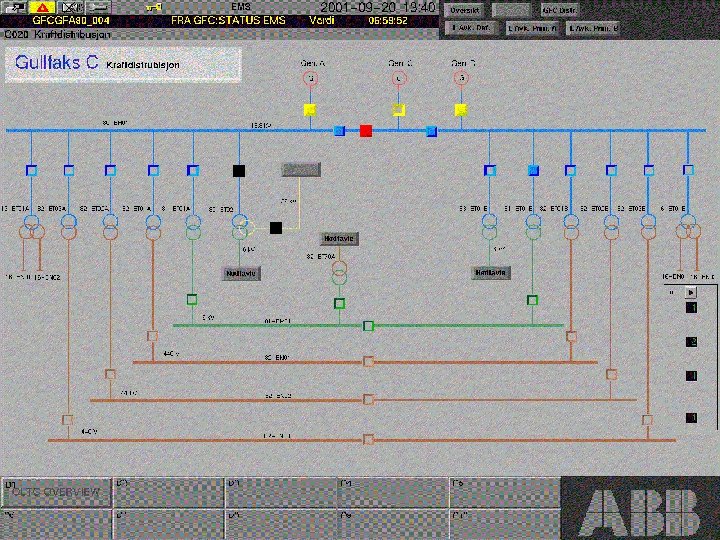Select the ET03A transformer symbol

(68, 227)
